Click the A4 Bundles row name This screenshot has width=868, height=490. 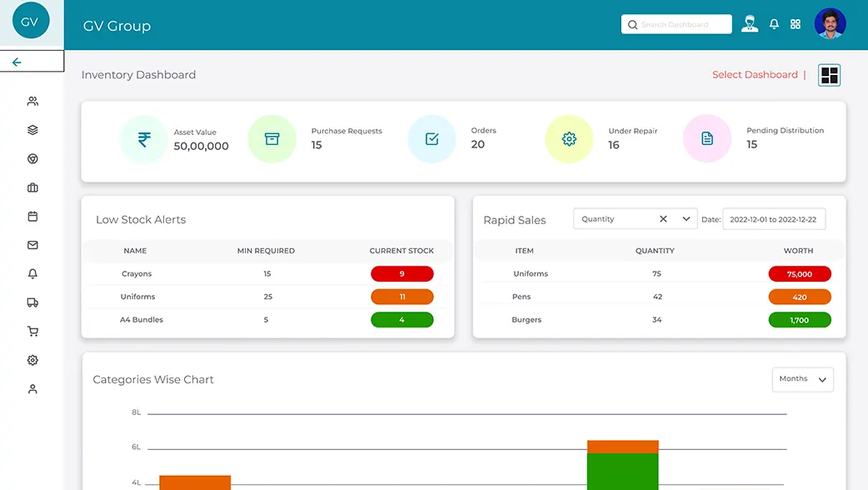pos(141,319)
